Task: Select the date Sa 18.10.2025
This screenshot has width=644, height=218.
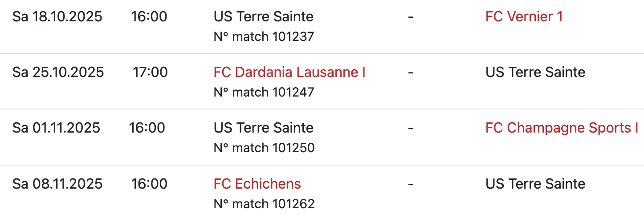Action: [x=57, y=17]
